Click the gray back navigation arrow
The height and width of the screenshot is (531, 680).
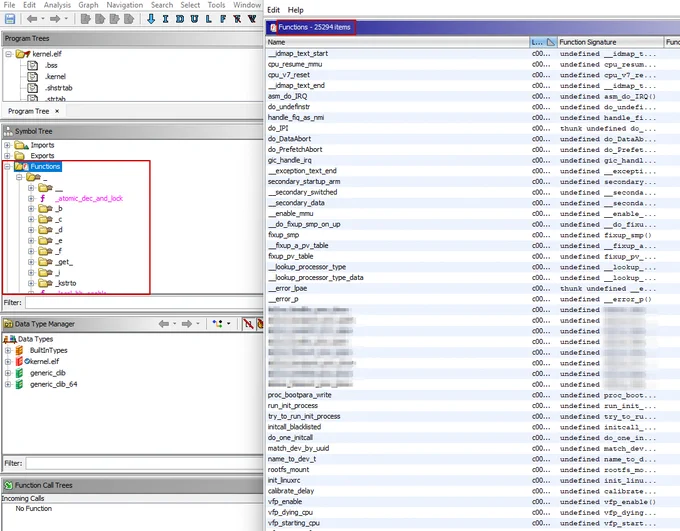(32, 19)
